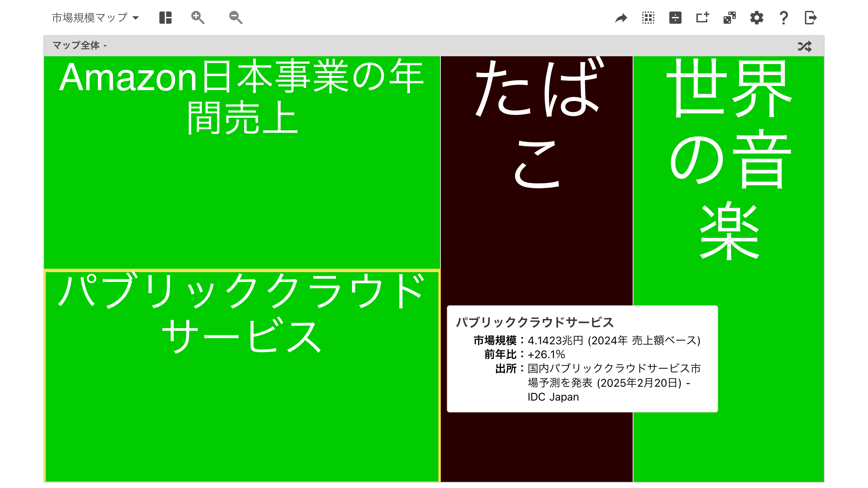Click the exit/logout icon
This screenshot has height=488, width=868.
point(811,18)
